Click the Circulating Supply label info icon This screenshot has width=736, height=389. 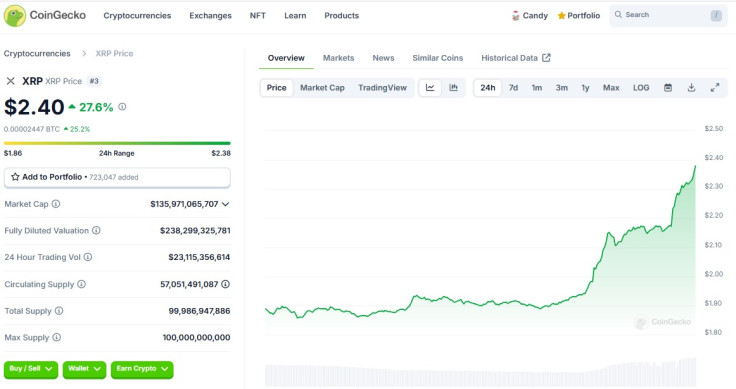(x=82, y=284)
